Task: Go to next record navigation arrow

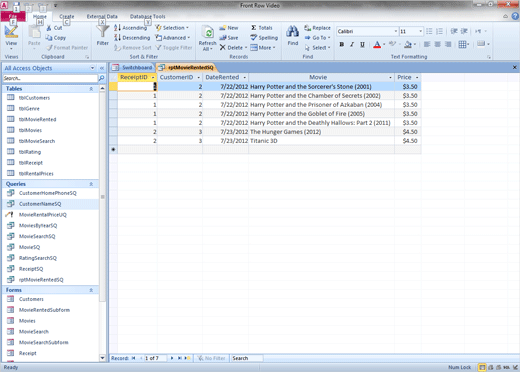Action: (172, 358)
